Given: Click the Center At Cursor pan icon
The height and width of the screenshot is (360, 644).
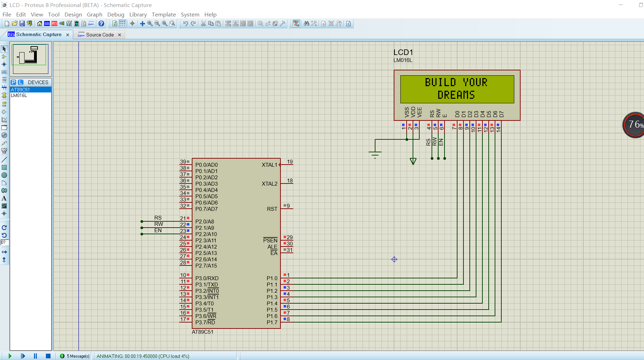Looking at the screenshot, I should point(142,23).
